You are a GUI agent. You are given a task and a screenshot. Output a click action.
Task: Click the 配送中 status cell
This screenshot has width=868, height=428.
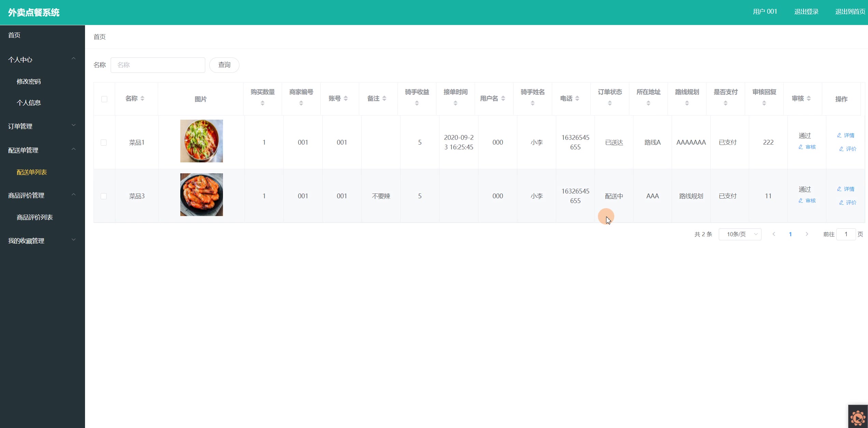point(614,196)
